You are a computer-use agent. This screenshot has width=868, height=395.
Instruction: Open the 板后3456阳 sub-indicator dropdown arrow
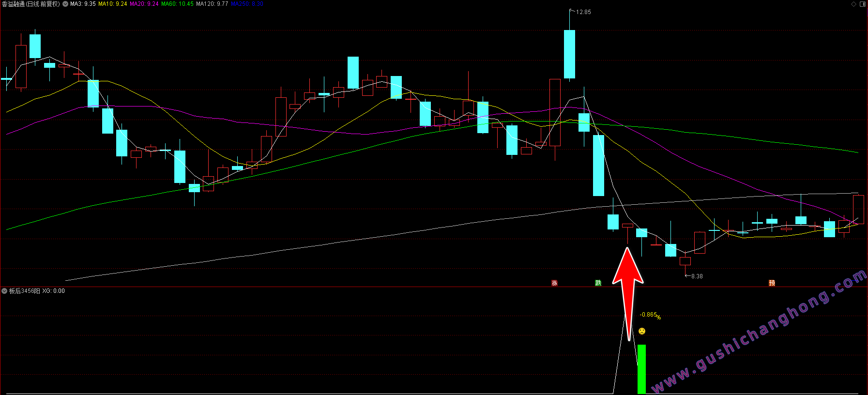pyautogui.click(x=4, y=291)
